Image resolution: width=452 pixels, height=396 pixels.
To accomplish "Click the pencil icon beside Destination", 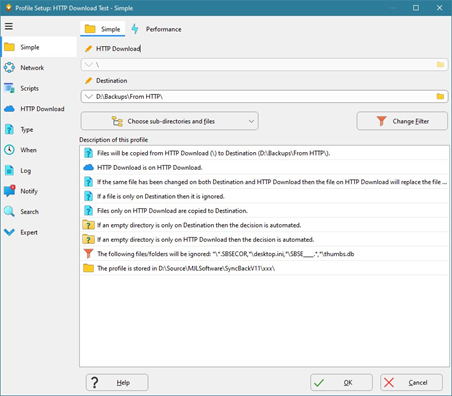I will click(x=88, y=81).
